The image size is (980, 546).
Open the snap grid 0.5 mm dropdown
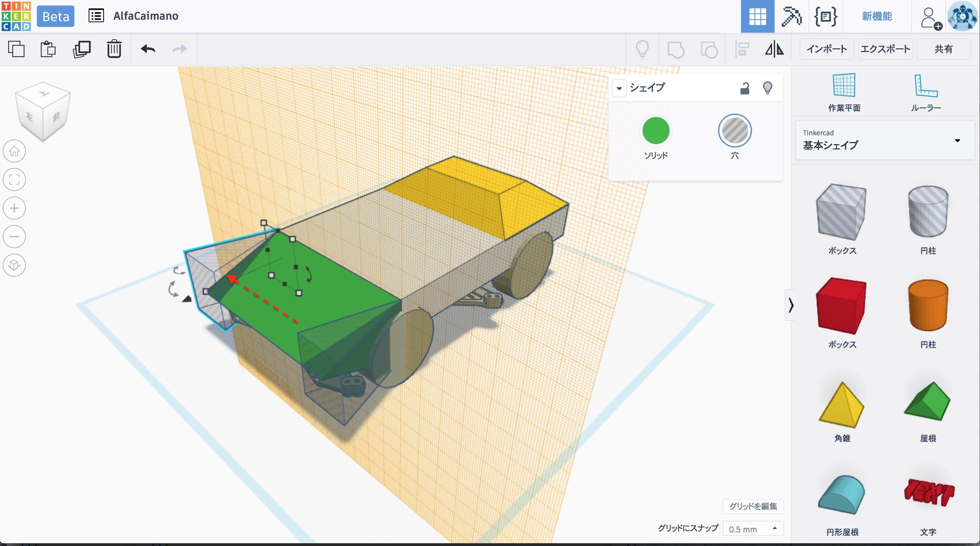click(x=752, y=529)
